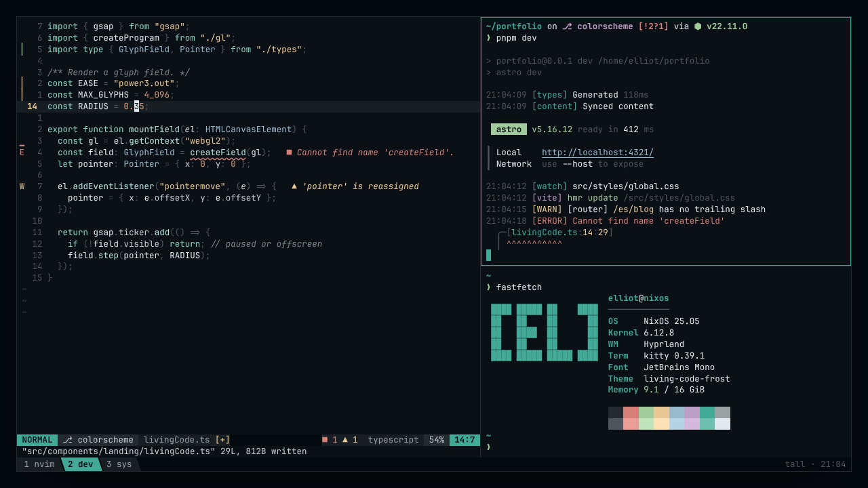Click '--host' in the Network line
This screenshot has height=488, width=868.
[578, 164]
